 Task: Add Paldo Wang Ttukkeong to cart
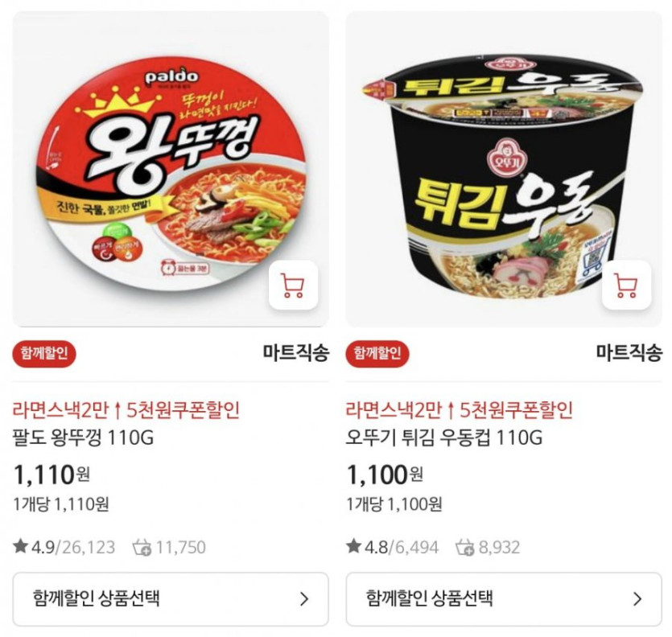(x=294, y=285)
